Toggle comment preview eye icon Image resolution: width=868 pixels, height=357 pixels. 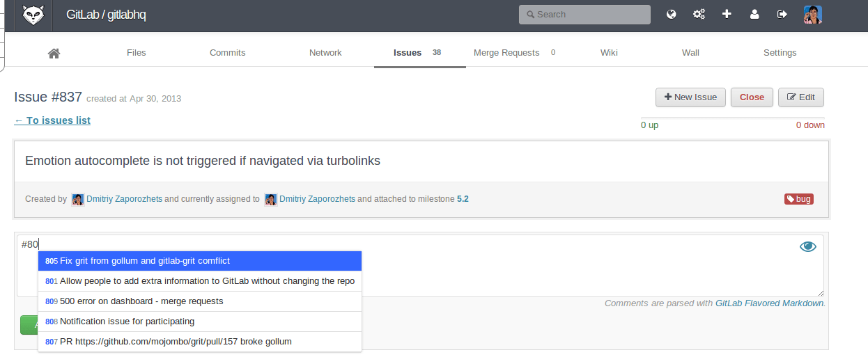coord(807,246)
